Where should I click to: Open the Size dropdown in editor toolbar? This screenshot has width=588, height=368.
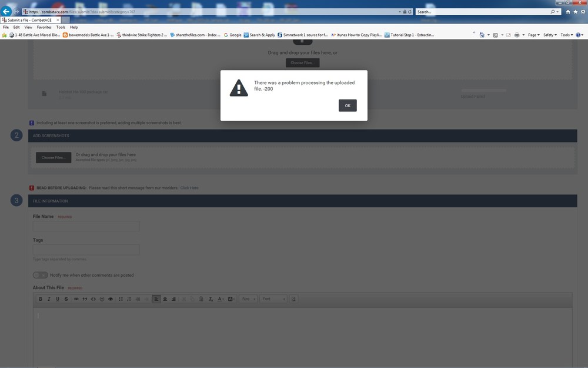[x=248, y=299]
